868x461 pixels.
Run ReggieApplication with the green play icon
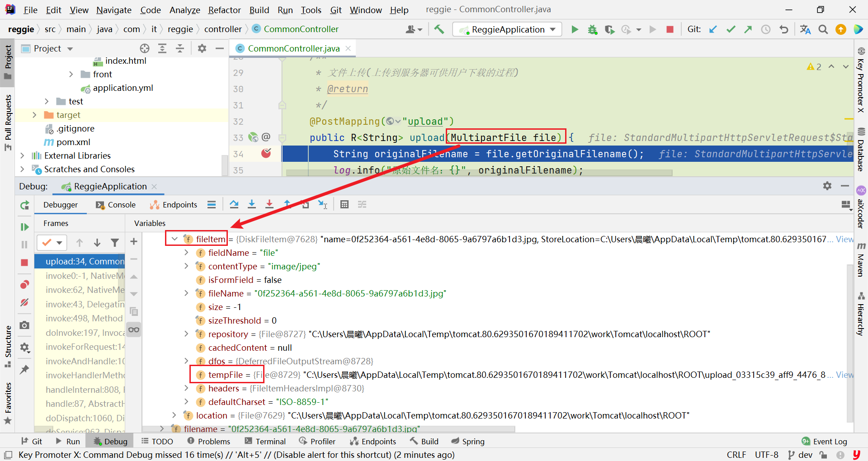click(x=575, y=29)
